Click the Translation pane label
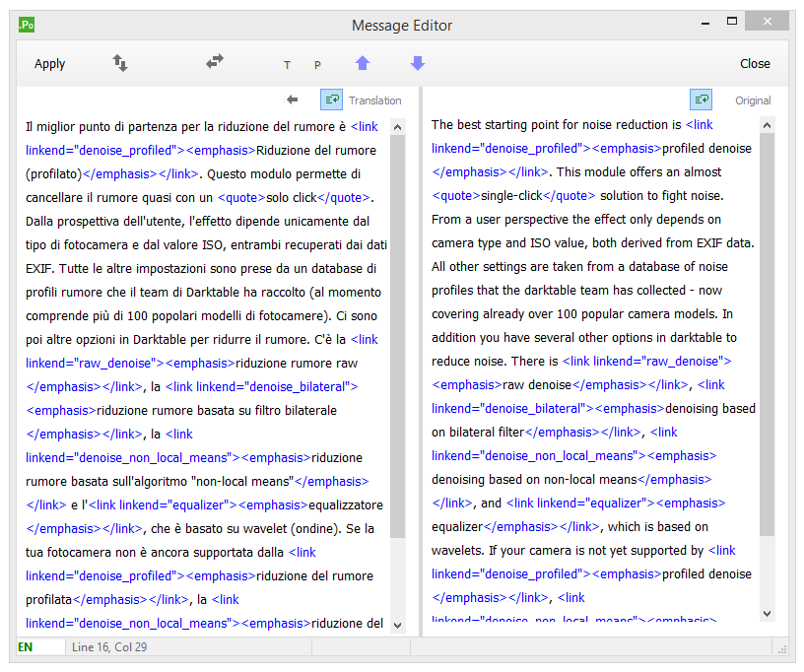The width and height of the screenshot is (804, 672). coord(375,101)
